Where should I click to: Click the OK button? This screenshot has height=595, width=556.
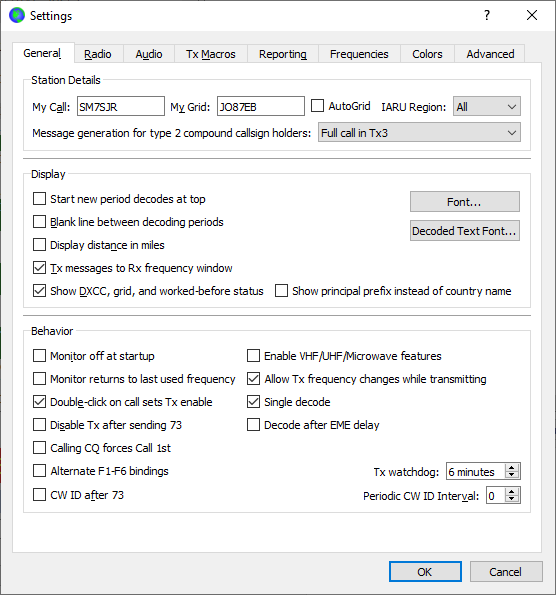tap(425, 571)
